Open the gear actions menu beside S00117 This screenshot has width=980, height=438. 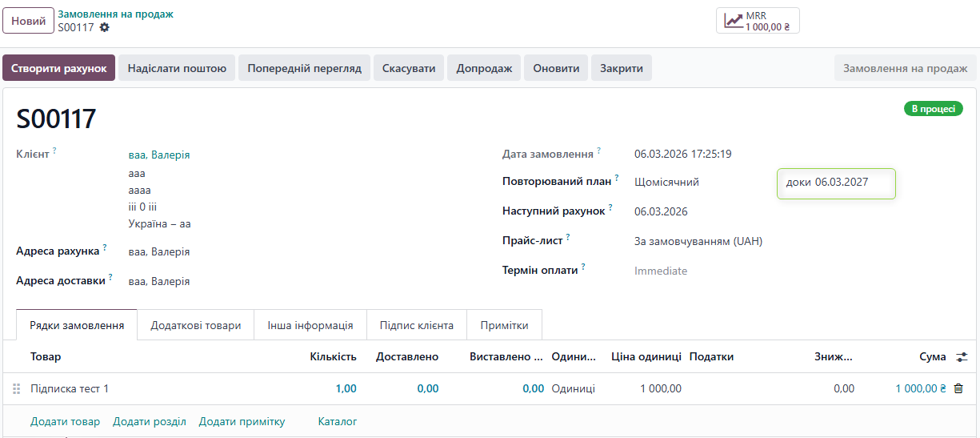(x=104, y=27)
